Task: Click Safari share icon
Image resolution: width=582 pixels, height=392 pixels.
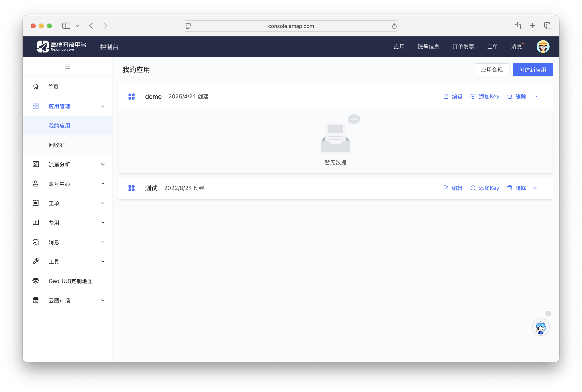Action: point(517,26)
